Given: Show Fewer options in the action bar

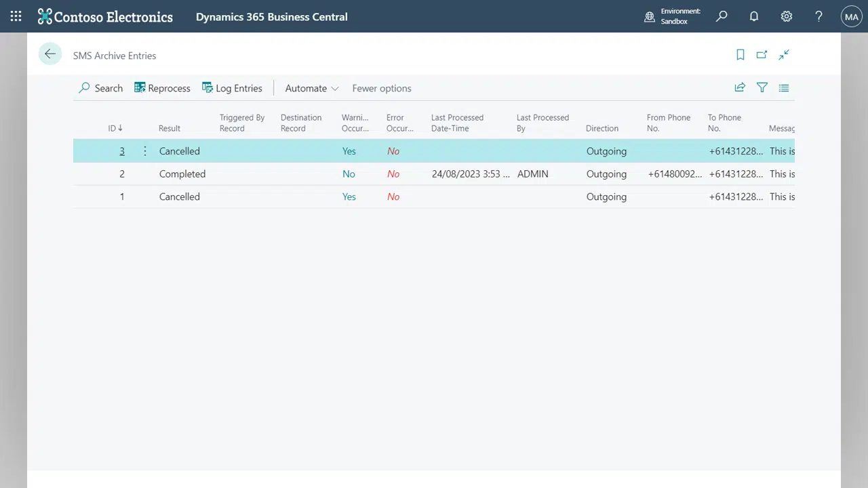Looking at the screenshot, I should [x=382, y=88].
